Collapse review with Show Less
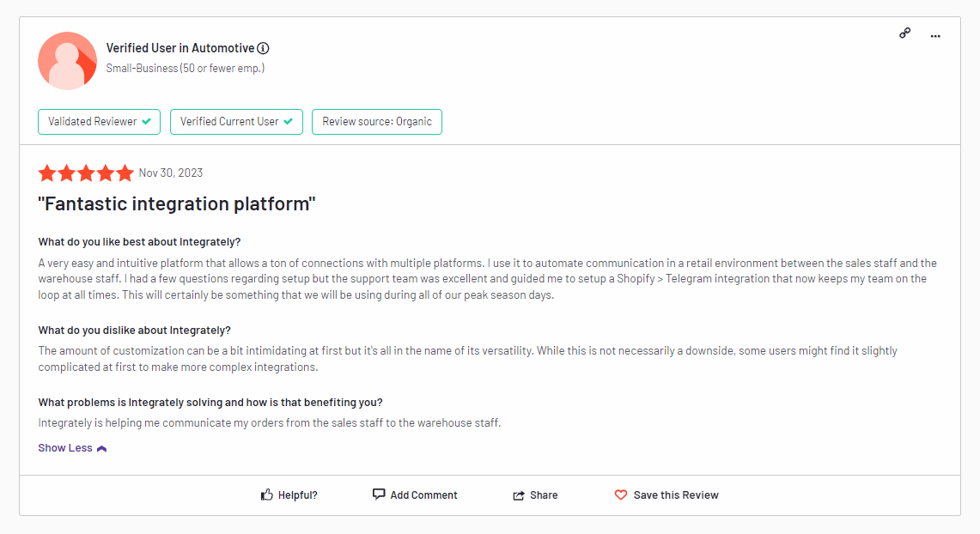Viewport: 980px width, 534px height. click(72, 448)
